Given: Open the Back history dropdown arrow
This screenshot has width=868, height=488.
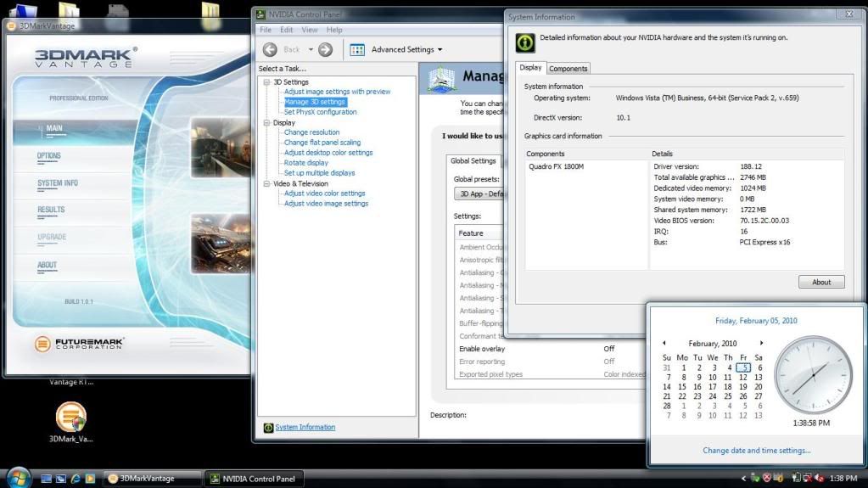Looking at the screenshot, I should click(x=311, y=50).
